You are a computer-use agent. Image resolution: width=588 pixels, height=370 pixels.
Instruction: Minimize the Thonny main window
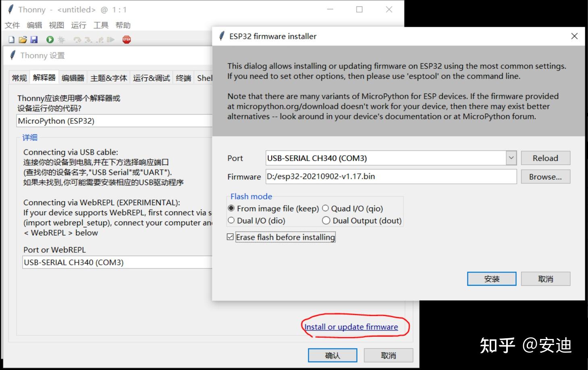click(330, 9)
